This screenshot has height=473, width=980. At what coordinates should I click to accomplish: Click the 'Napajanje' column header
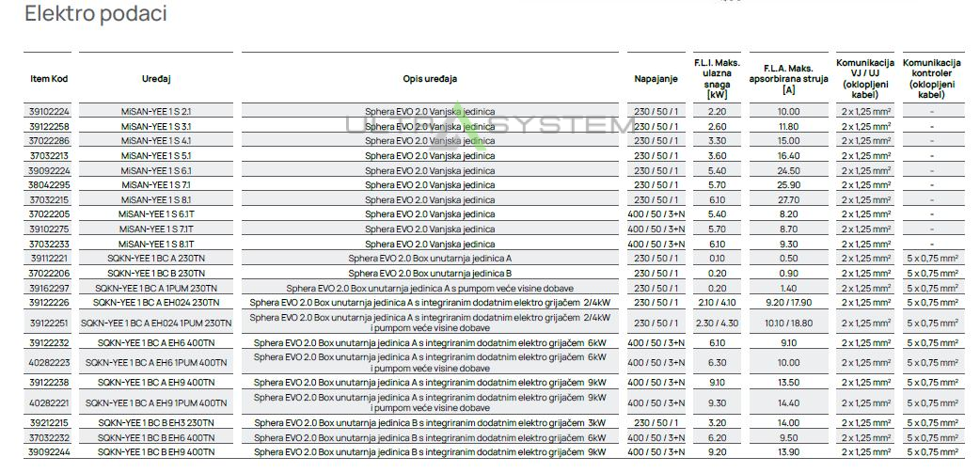656,79
